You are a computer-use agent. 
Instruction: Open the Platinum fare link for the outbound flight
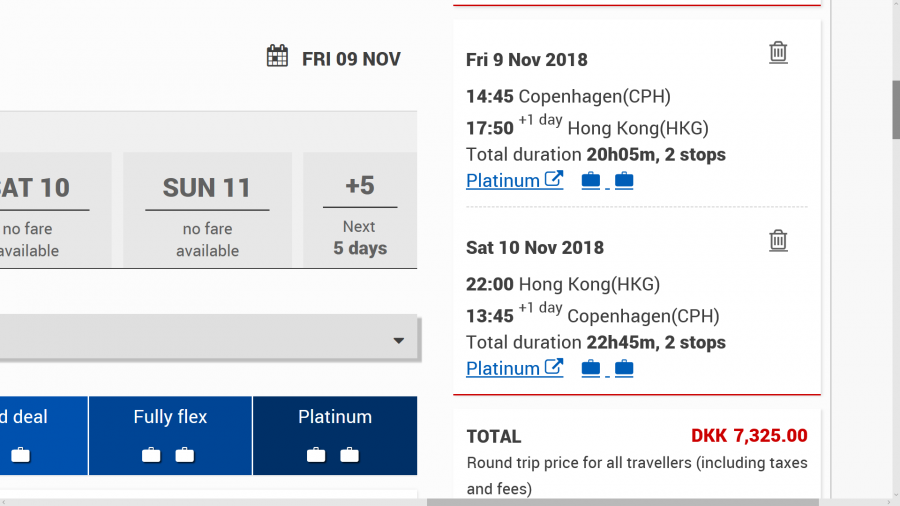click(503, 181)
